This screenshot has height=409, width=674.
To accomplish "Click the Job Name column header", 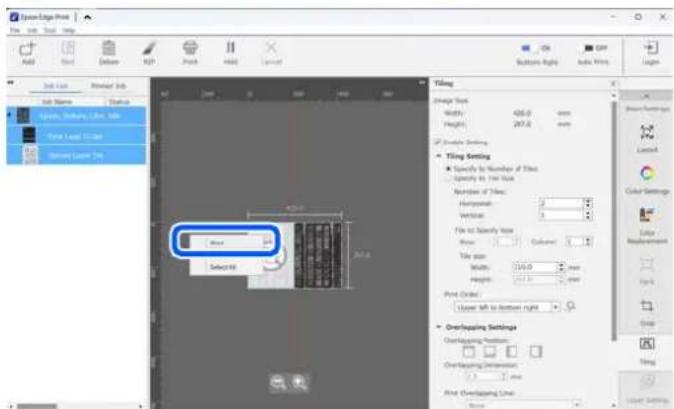I will point(57,102).
